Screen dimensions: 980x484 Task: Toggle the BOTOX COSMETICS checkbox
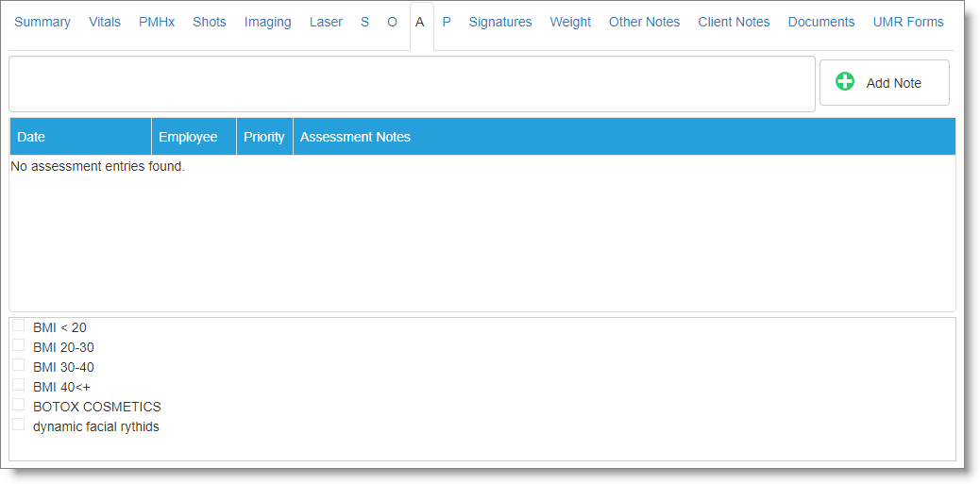pyautogui.click(x=19, y=405)
